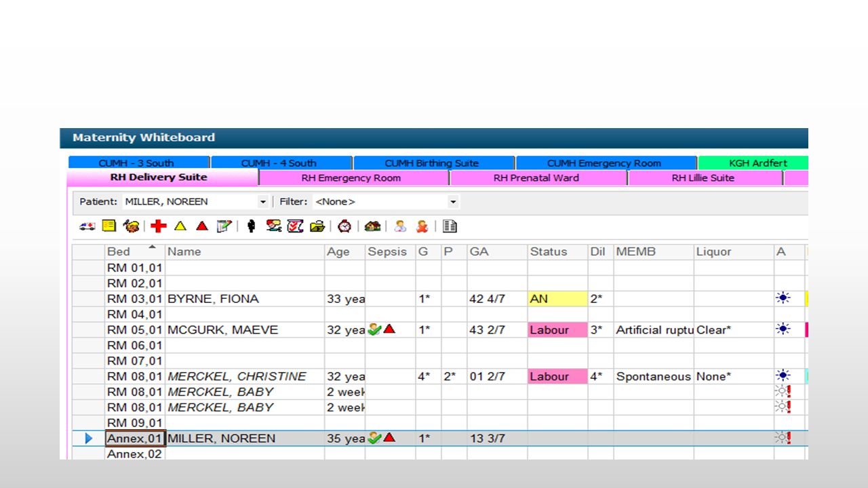Viewport: 868px width, 488px height.
Task: Open the yellow sticky note icon
Action: 109,226
